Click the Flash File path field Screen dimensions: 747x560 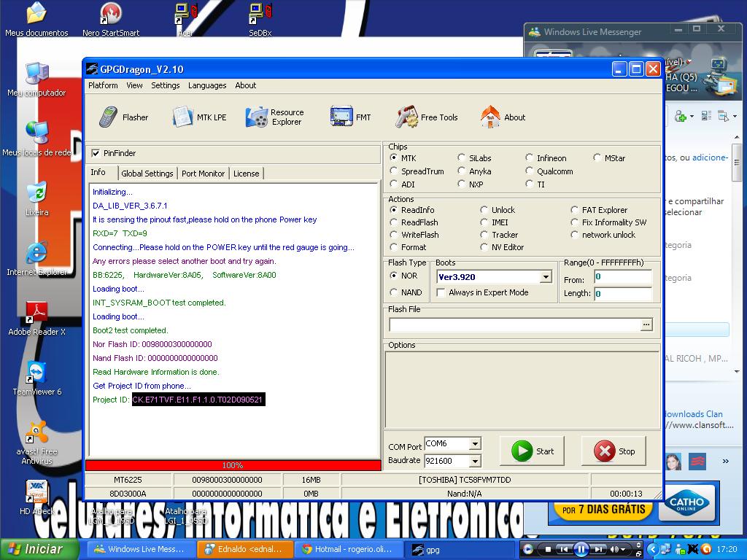point(515,324)
